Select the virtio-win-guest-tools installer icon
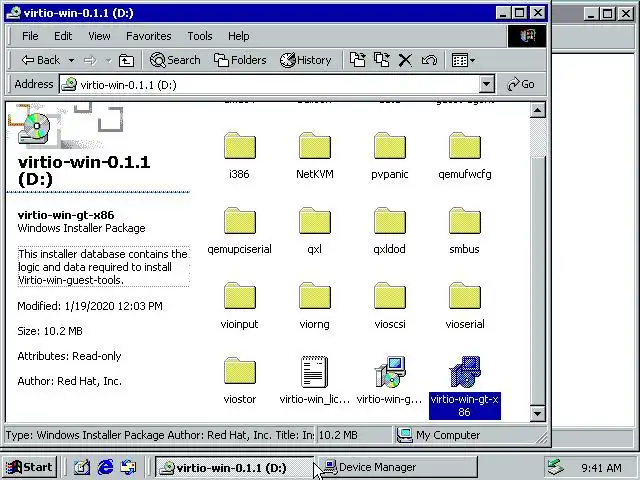640x480 pixels. (x=390, y=371)
